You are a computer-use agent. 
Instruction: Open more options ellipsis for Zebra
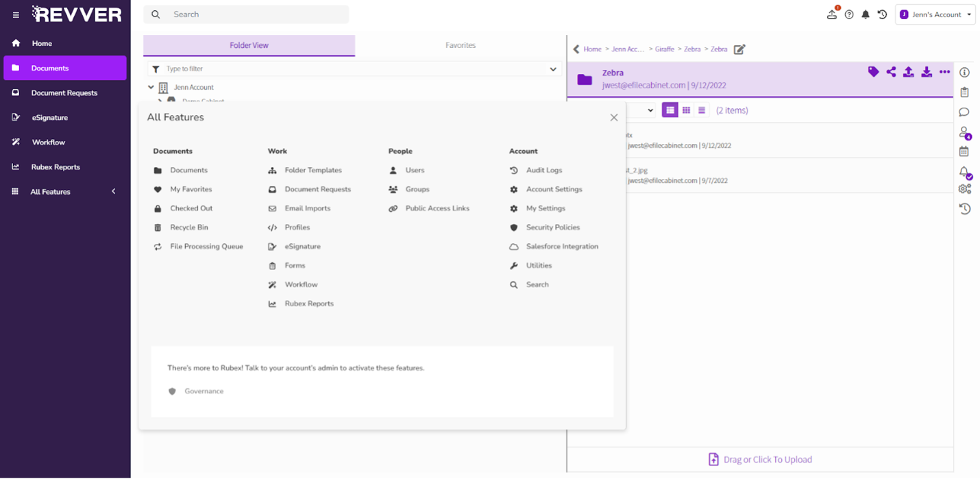pos(944,72)
